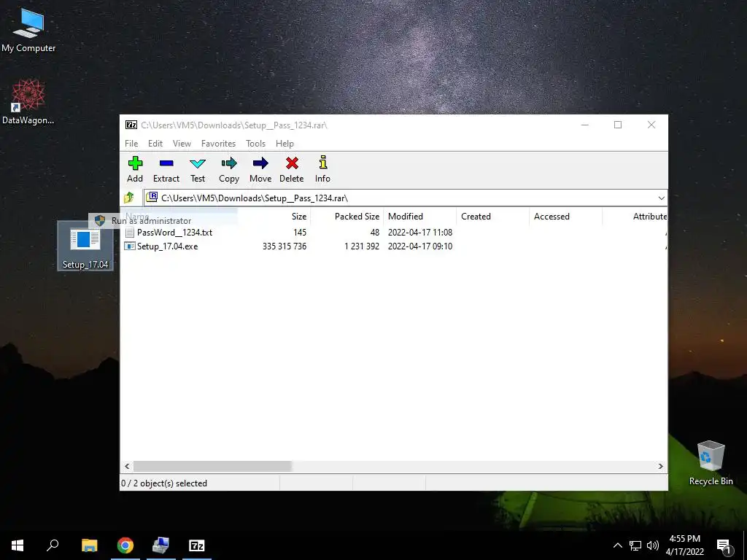Select the Setup_17.04.exe file icon

click(130, 246)
